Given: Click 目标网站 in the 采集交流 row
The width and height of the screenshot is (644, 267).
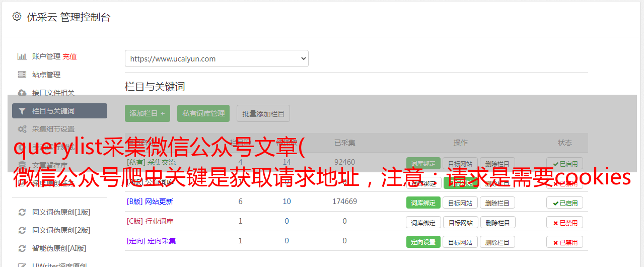Looking at the screenshot, I should pos(460,164).
